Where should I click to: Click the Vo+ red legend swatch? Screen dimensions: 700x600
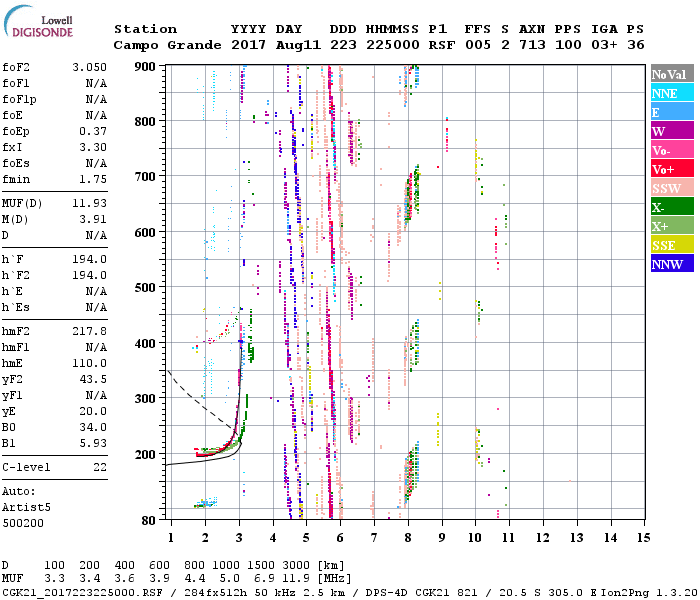(x=670, y=169)
